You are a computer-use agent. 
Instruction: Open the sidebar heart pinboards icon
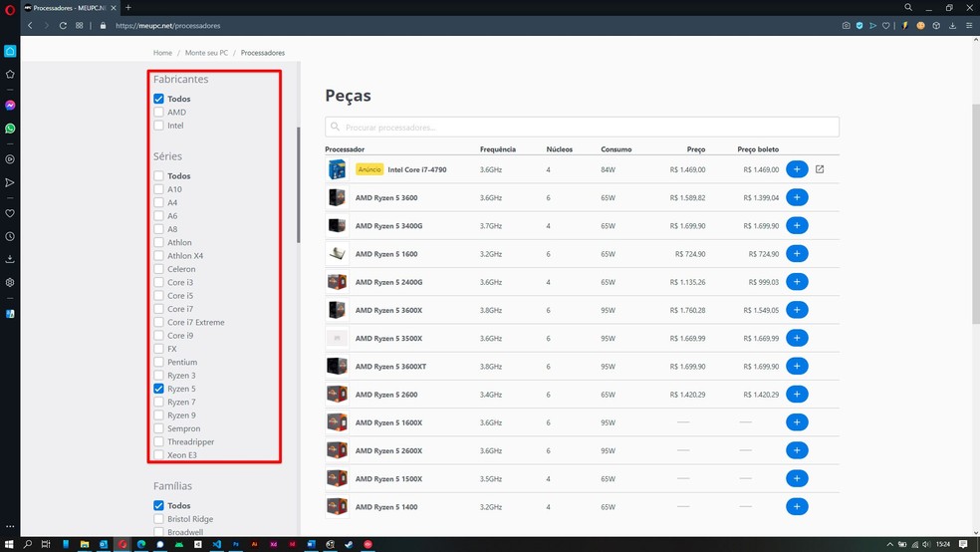click(x=10, y=213)
